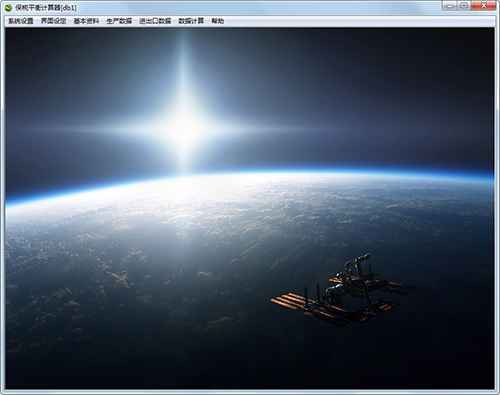This screenshot has height=395, width=500.
Task: Click the bottom window border edge
Action: 250,392
